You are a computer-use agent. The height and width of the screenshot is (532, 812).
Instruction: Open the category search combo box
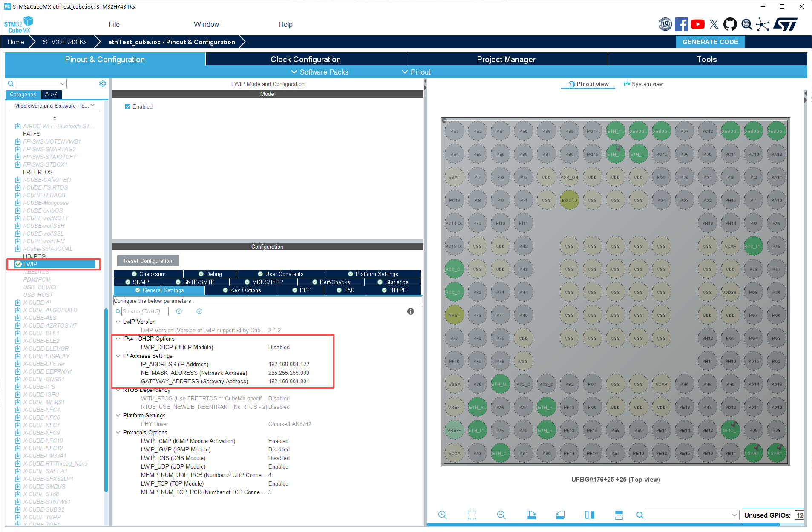41,83
